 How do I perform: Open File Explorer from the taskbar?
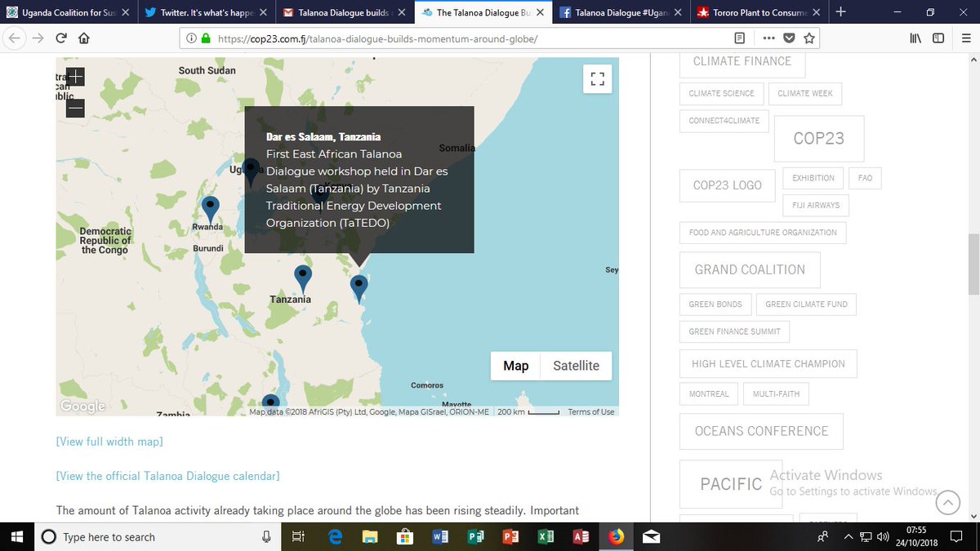pos(371,536)
